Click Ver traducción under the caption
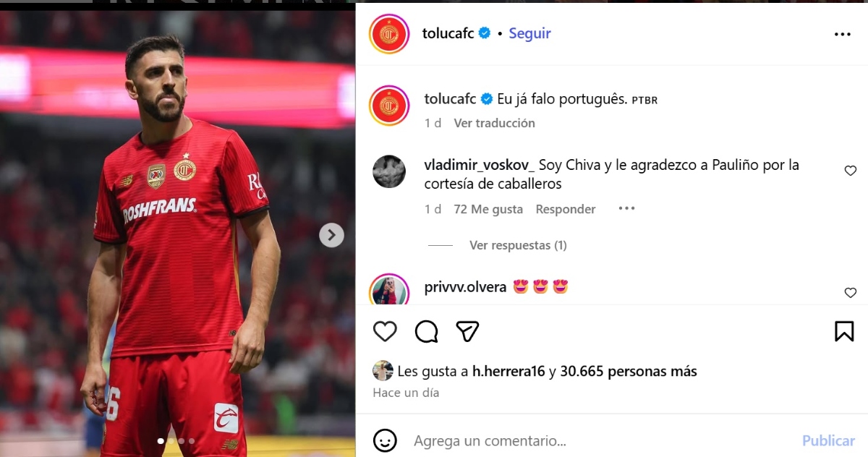 [x=494, y=123]
